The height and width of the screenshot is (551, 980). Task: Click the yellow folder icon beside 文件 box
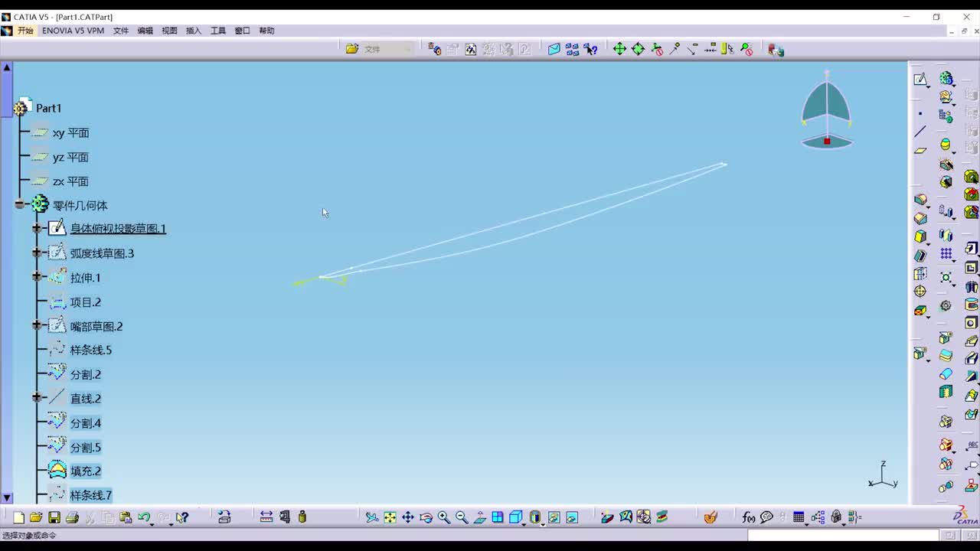352,49
